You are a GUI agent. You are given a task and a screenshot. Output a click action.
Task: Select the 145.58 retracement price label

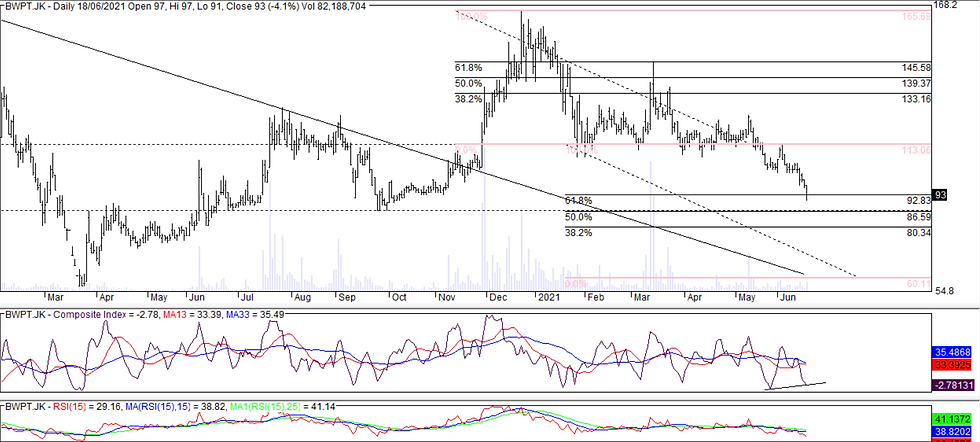[x=918, y=68]
